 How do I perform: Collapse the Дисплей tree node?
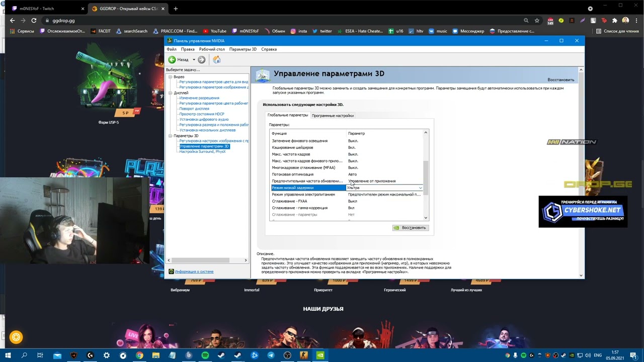170,93
